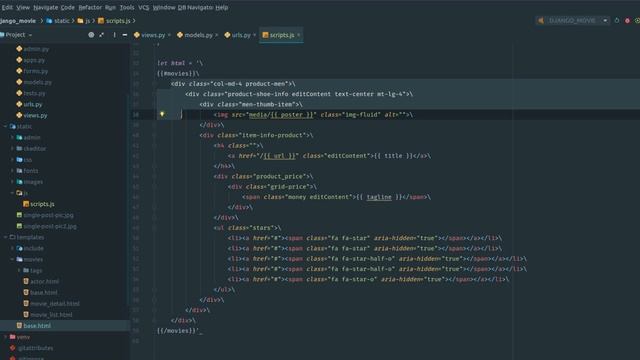Click the expand/collapse all icon in Project panel
This screenshot has width=640, height=360.
102,35
